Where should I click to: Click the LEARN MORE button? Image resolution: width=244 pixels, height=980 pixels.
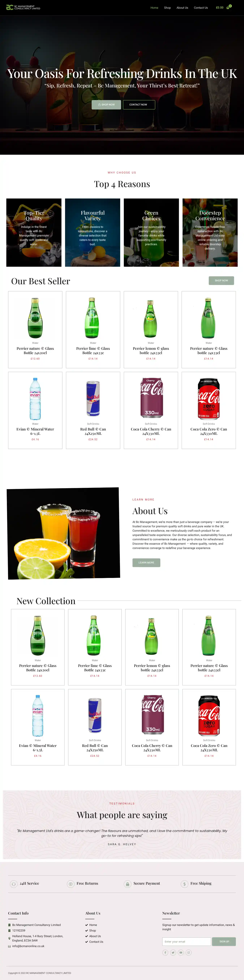pos(146,562)
